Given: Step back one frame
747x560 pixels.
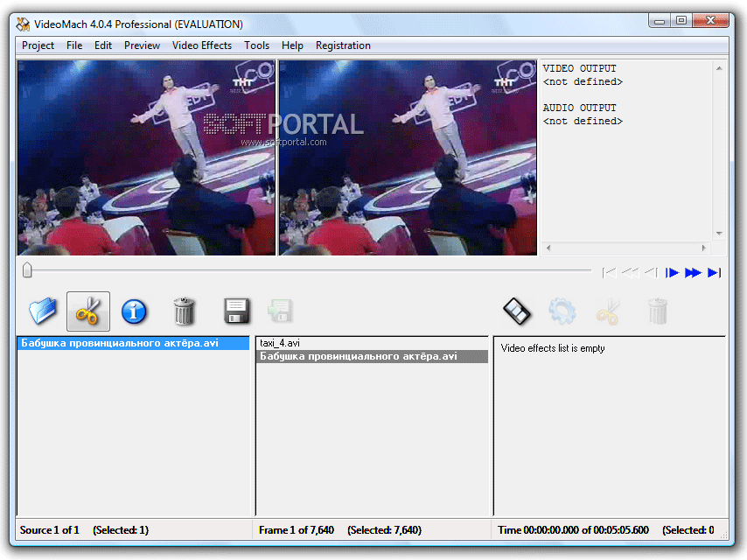Looking at the screenshot, I should coord(652,273).
